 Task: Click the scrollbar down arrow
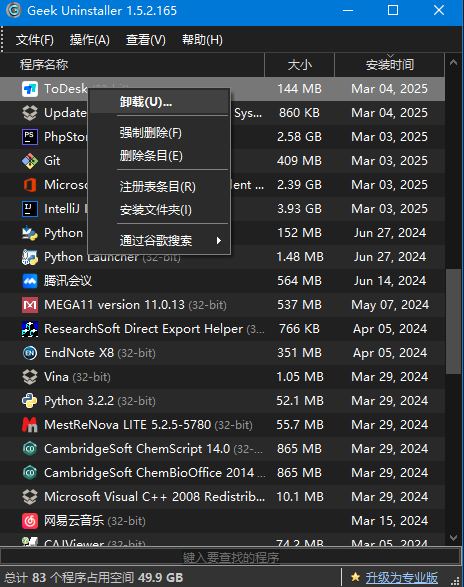[x=454, y=538]
